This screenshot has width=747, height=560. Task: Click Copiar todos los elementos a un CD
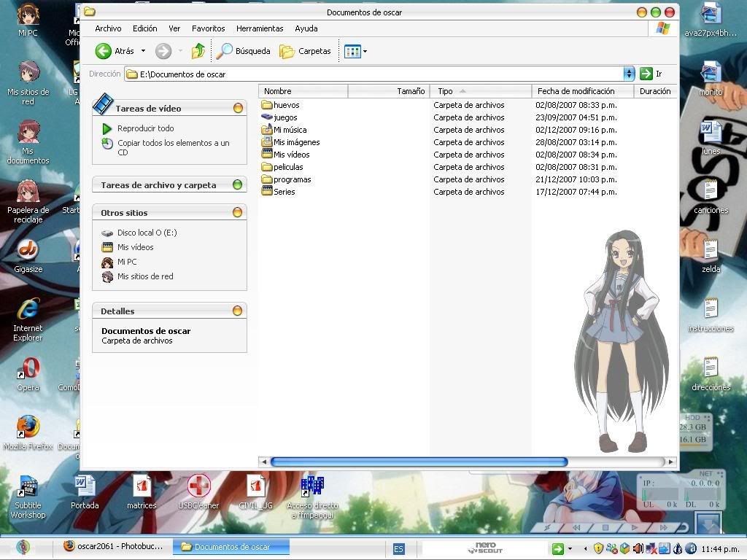tap(174, 147)
